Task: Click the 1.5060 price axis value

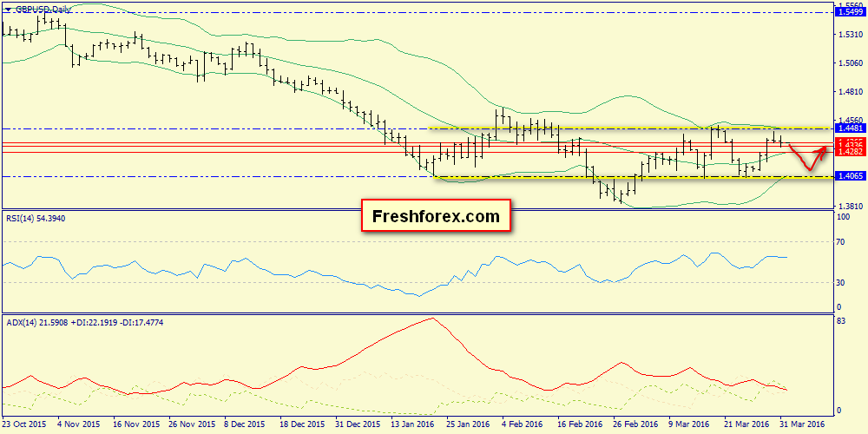Action: click(852, 63)
